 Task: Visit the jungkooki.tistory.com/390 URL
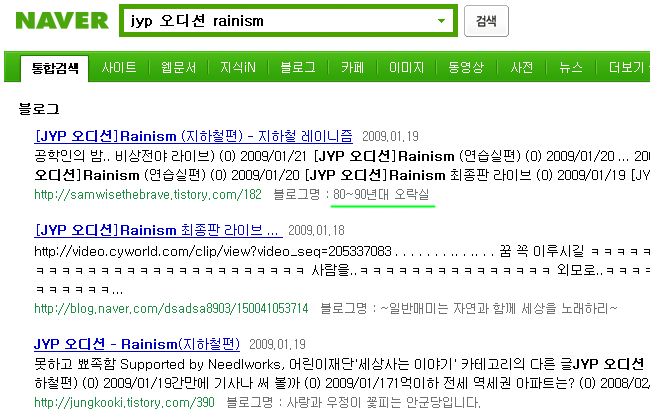124,402
